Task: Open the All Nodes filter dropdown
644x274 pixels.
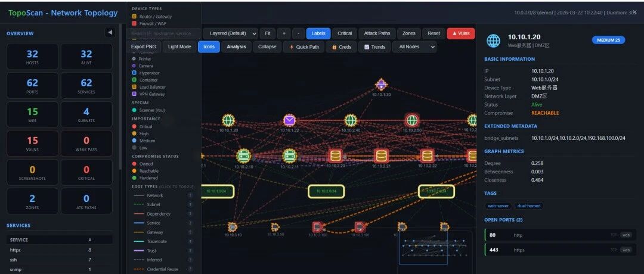Action: pyautogui.click(x=414, y=47)
